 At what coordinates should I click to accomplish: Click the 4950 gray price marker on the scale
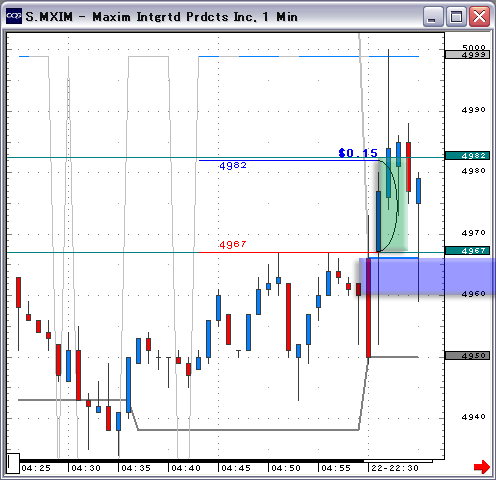tap(467, 356)
